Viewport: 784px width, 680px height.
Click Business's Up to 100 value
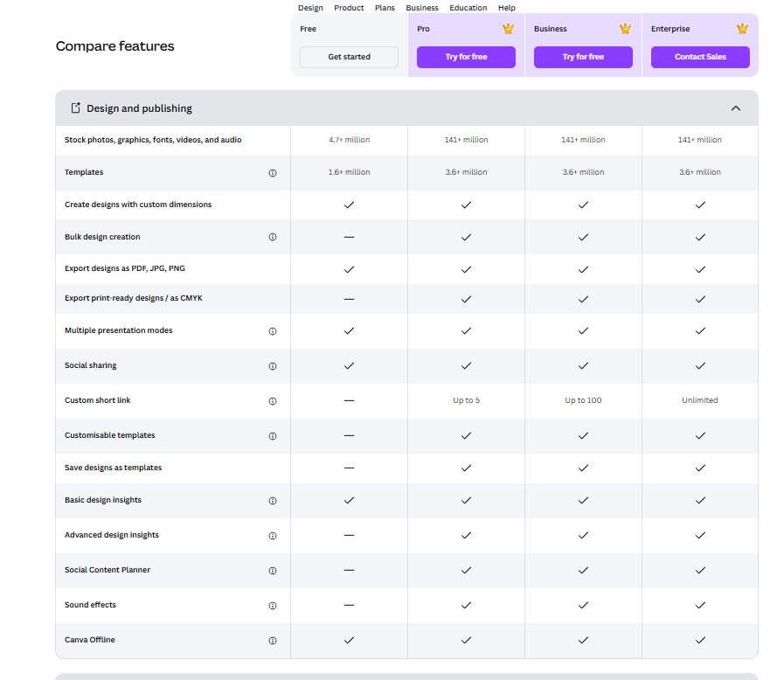(x=583, y=400)
